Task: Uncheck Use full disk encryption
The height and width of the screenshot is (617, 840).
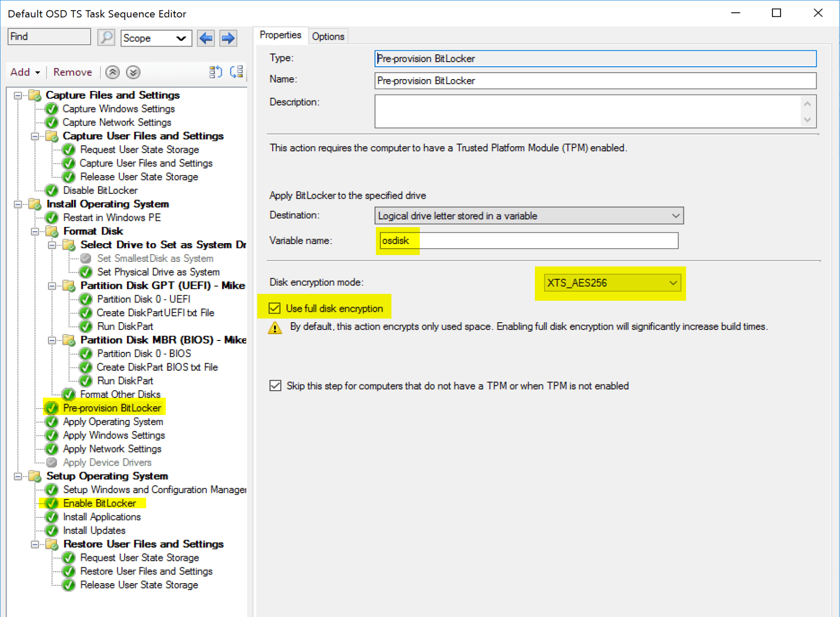Action: [x=275, y=308]
